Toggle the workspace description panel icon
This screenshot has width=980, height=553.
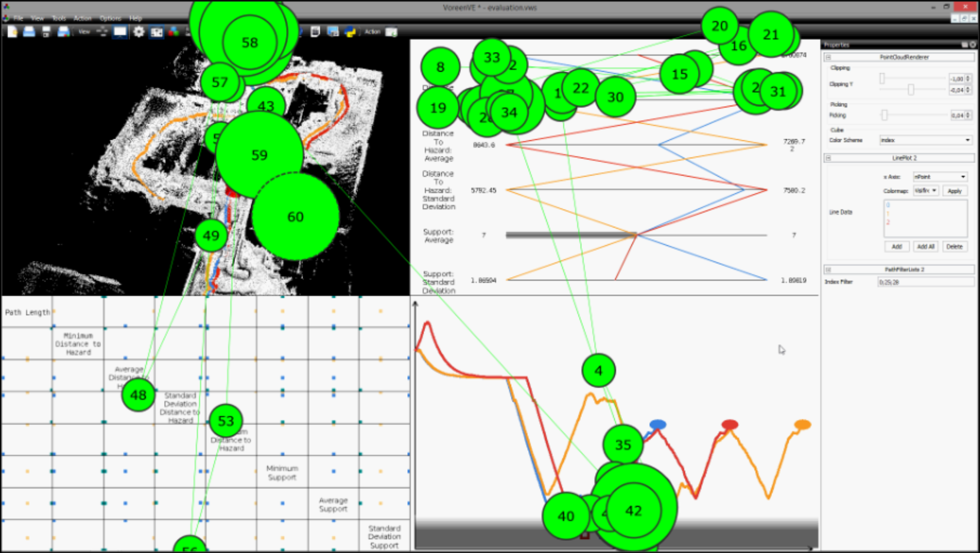coord(315,32)
